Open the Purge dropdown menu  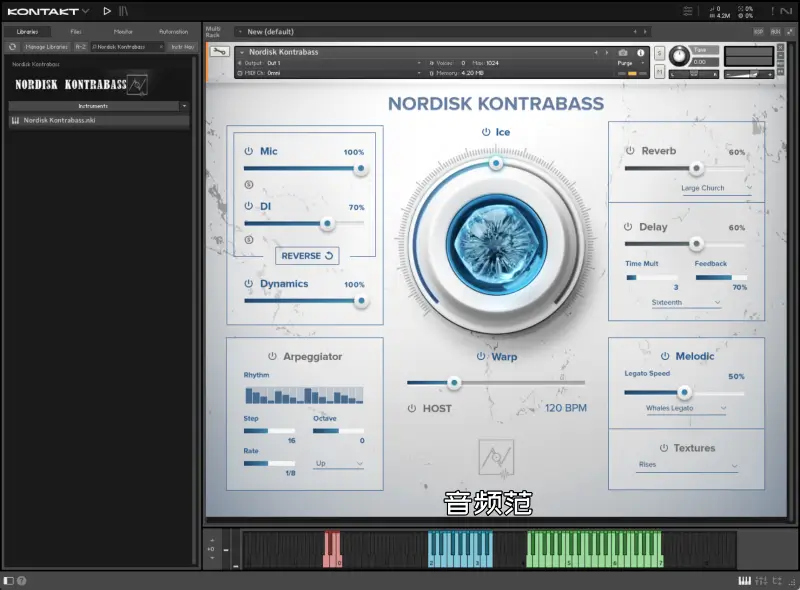pos(631,63)
